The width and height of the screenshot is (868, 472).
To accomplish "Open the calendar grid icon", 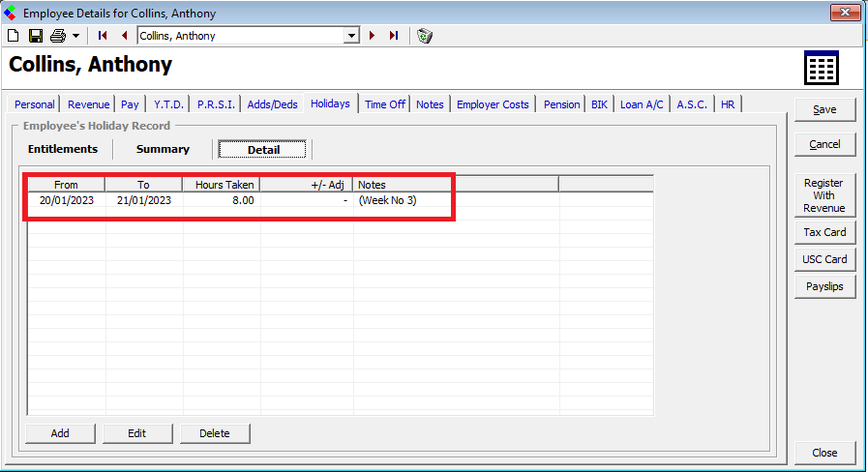I will coord(821,69).
